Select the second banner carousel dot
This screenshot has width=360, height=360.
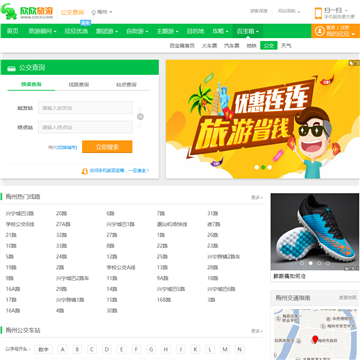click(x=263, y=167)
